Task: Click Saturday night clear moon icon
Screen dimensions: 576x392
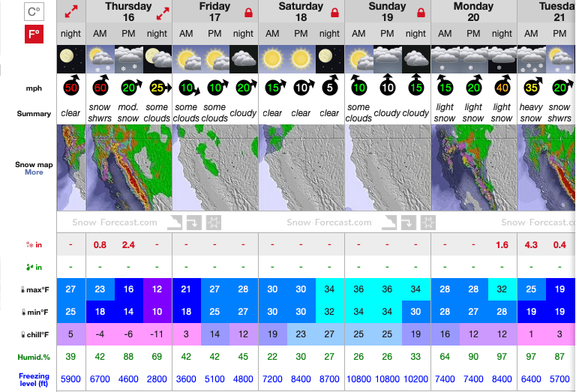Action: [329, 59]
